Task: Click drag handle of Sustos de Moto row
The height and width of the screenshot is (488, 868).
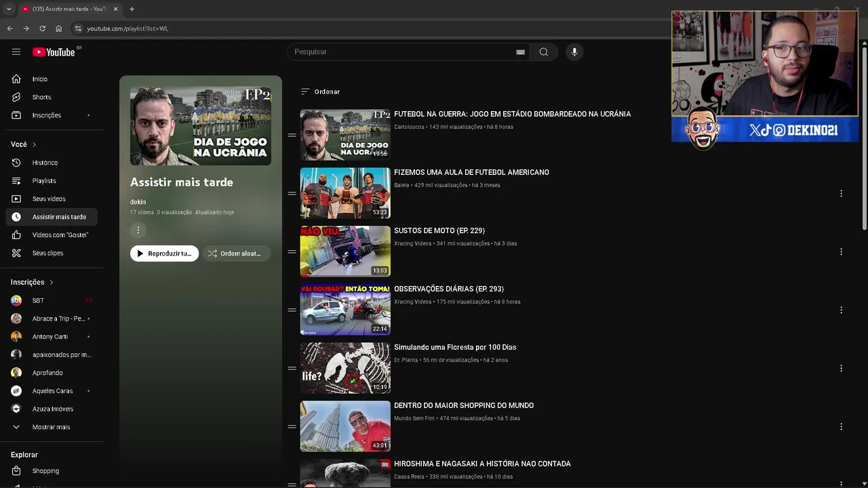Action: click(x=292, y=251)
